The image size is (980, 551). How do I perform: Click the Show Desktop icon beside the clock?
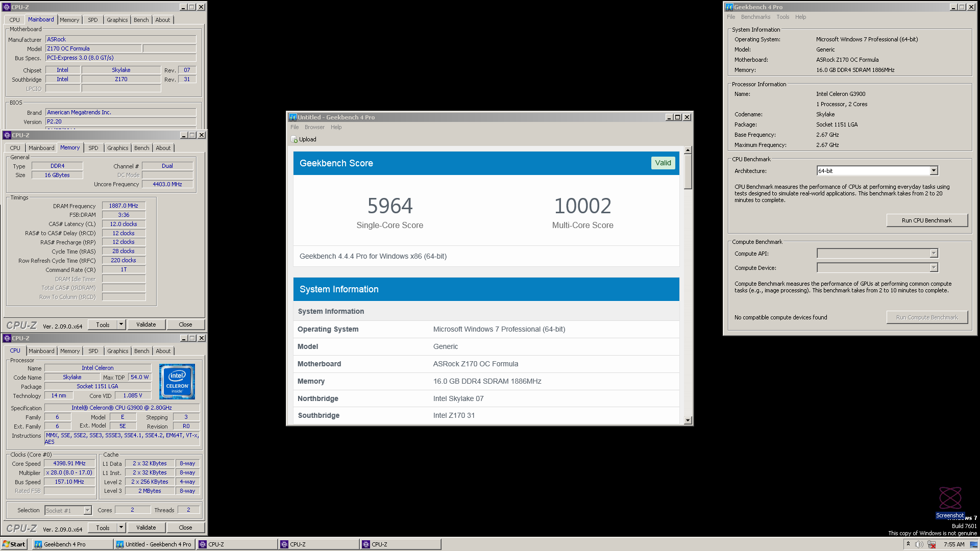click(974, 544)
